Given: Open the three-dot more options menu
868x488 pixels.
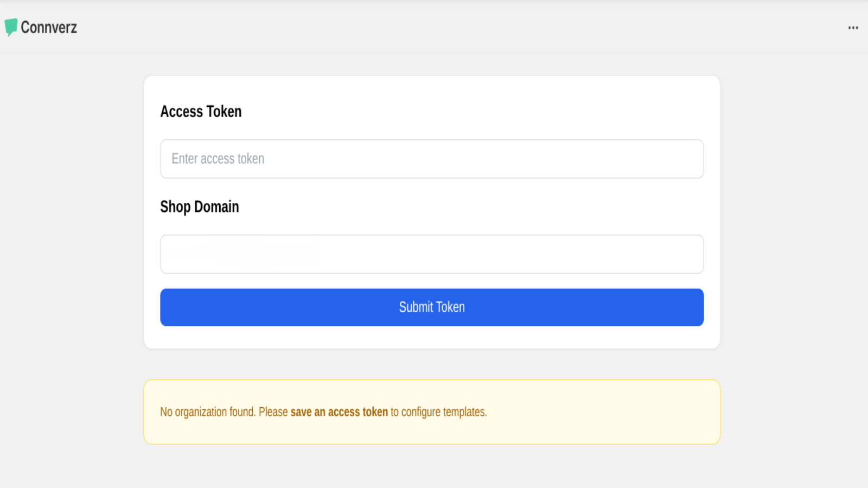Looking at the screenshot, I should (x=853, y=28).
